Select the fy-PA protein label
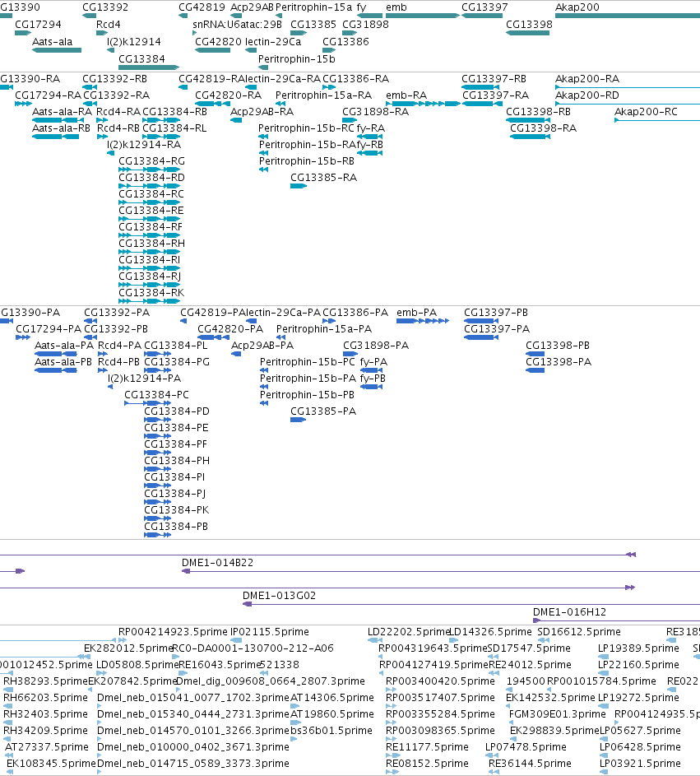700x776 pixels. coord(373,362)
